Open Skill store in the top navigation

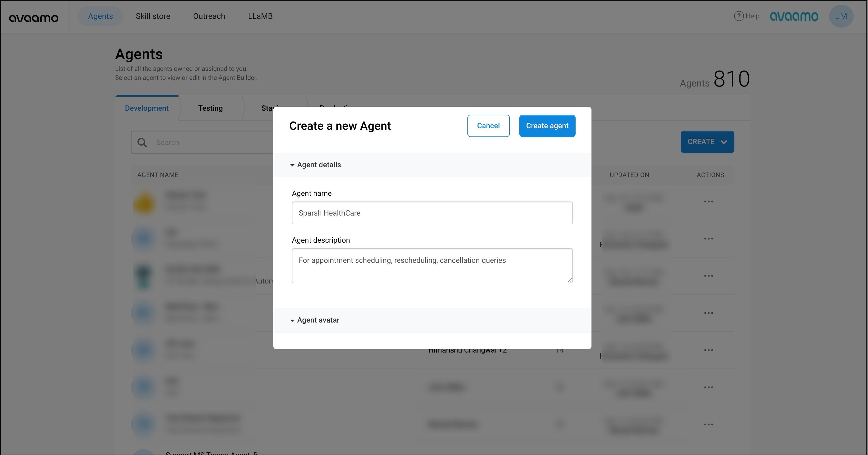153,16
